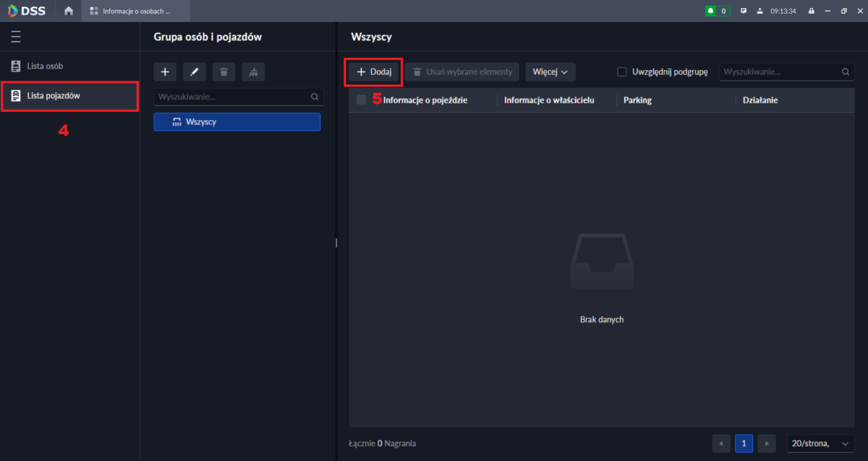Click the hamburger menu icon in sidebar
868x461 pixels.
16,36
